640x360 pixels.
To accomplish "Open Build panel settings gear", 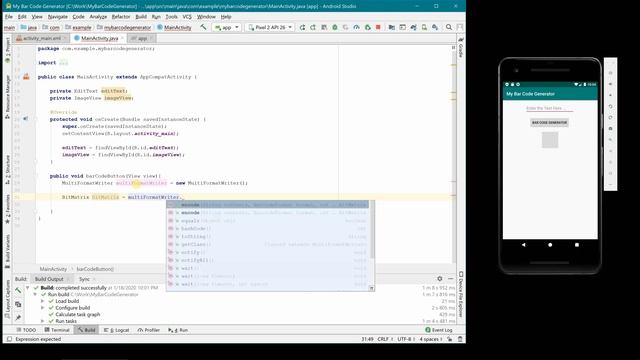I will (x=440, y=278).
